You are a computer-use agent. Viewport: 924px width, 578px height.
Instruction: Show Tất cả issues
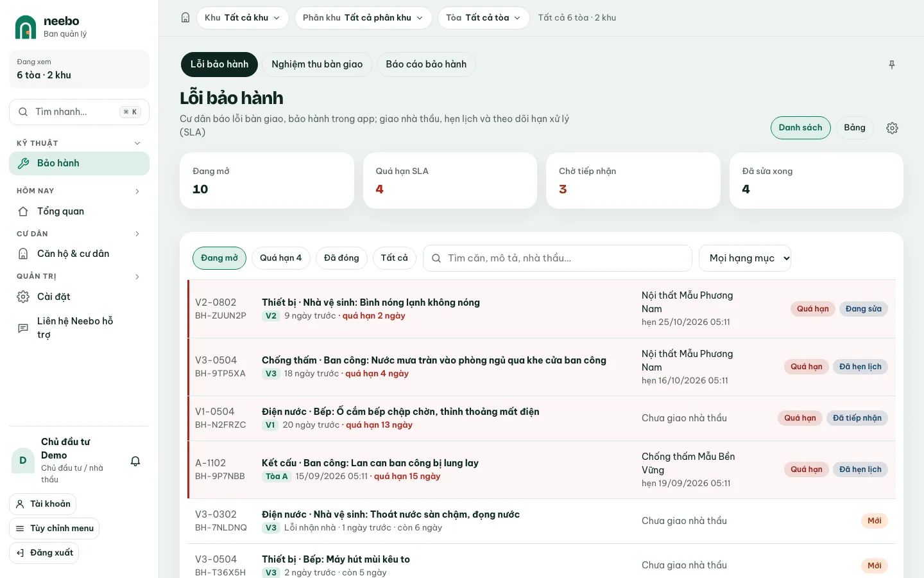click(x=395, y=258)
